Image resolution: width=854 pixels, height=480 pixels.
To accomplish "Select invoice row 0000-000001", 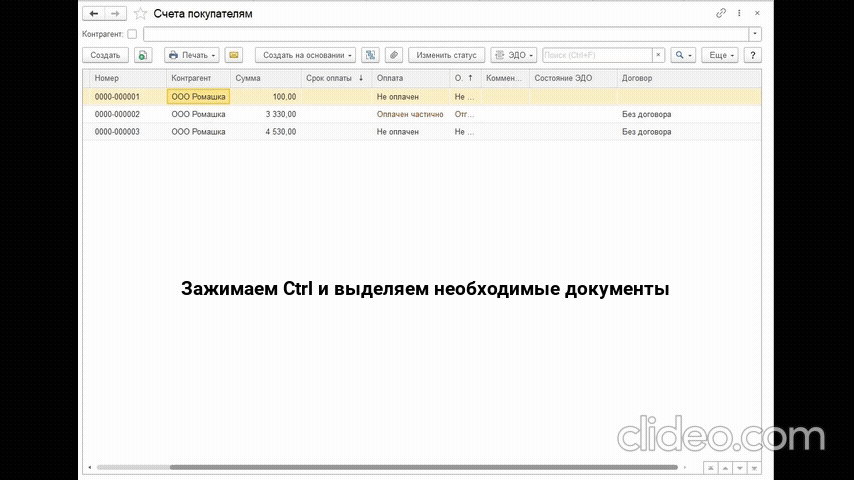I will click(422, 96).
